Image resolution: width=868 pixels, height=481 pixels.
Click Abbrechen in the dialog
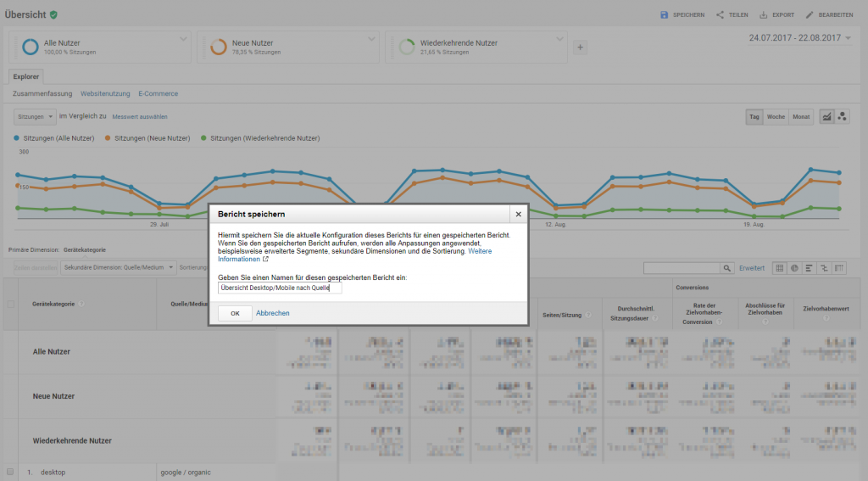pyautogui.click(x=272, y=313)
